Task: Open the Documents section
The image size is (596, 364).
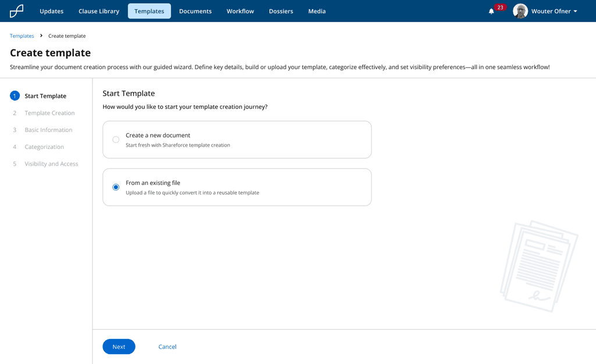Action: (196, 11)
